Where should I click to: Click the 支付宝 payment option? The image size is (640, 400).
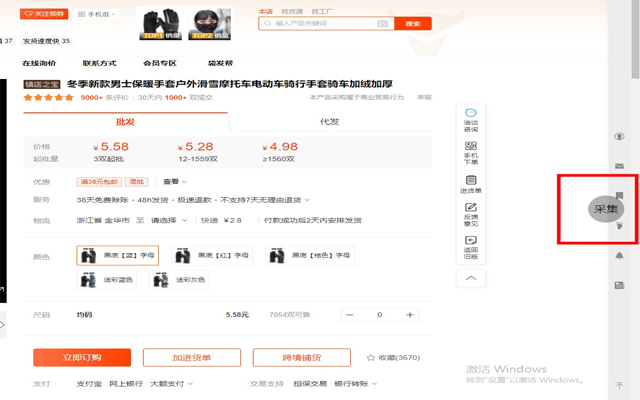click(x=89, y=384)
